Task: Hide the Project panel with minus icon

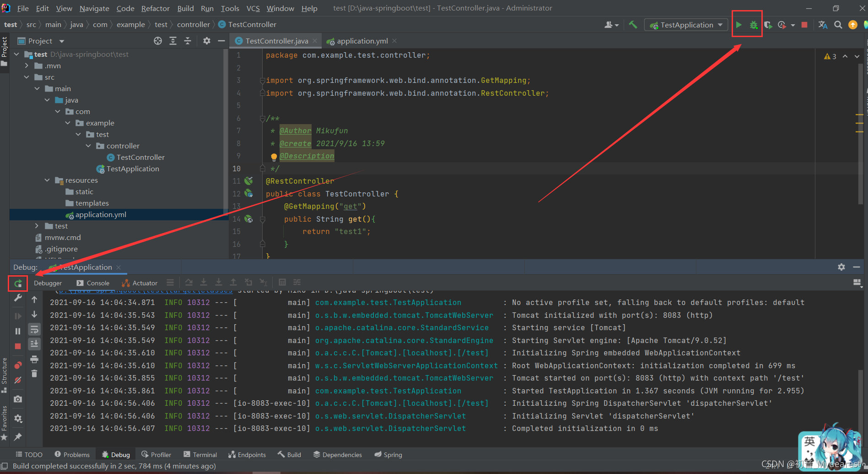Action: 221,41
